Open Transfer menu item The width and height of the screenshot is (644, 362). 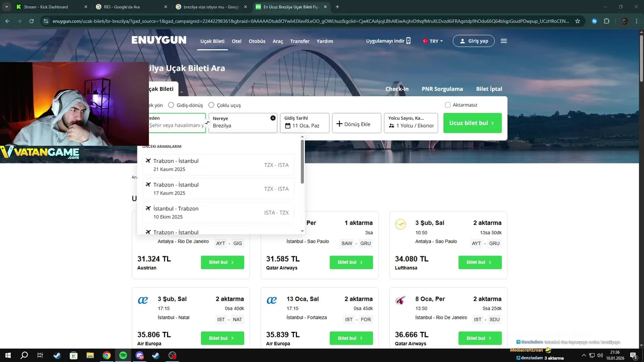point(300,41)
